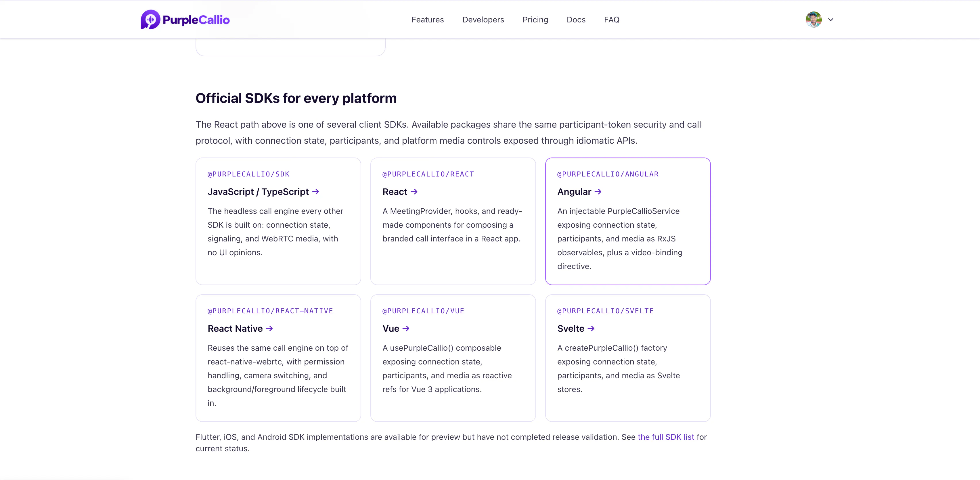Viewport: 980px width, 480px height.
Task: Click 'Official SDKs for every platform' heading
Action: (296, 99)
